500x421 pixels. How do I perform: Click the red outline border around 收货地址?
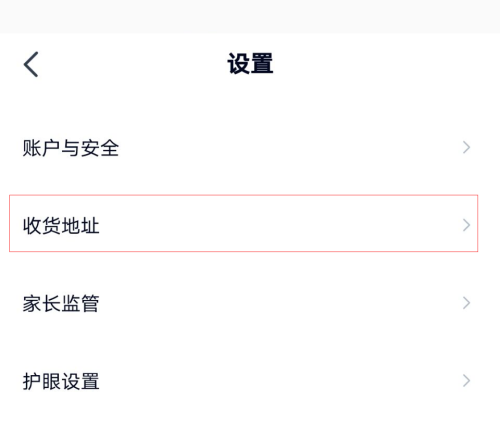tap(244, 195)
